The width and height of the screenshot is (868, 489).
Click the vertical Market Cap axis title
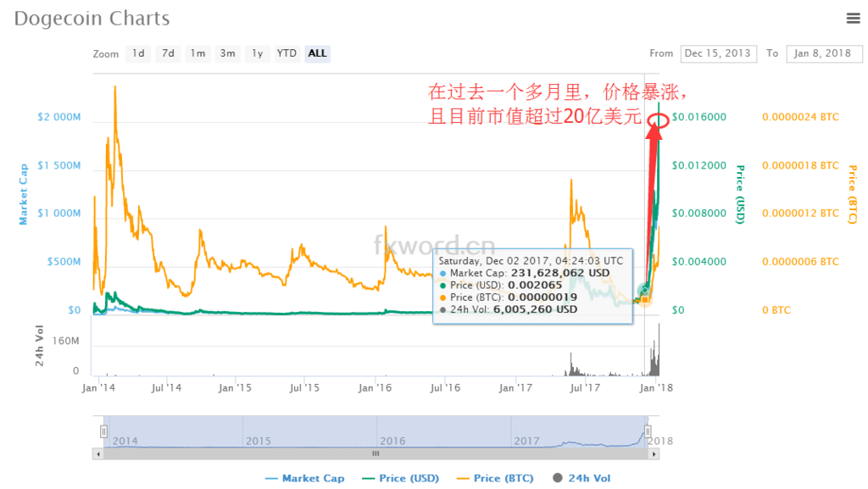23,194
